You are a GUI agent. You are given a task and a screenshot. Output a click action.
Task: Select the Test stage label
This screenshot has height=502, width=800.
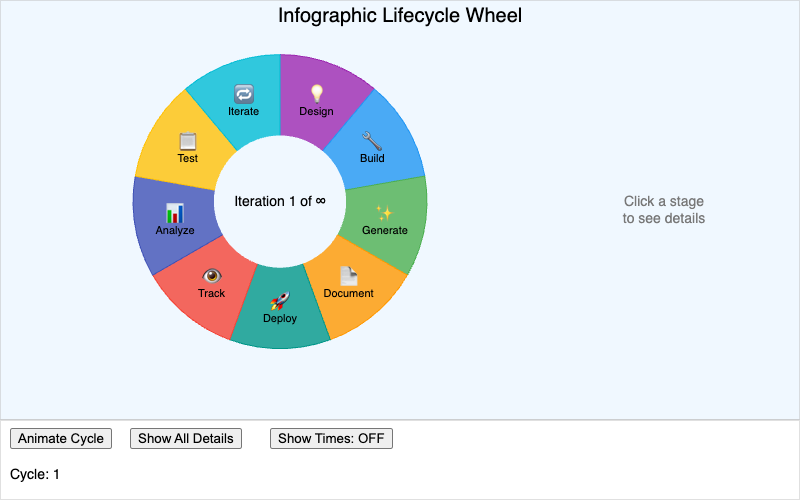[x=188, y=158]
